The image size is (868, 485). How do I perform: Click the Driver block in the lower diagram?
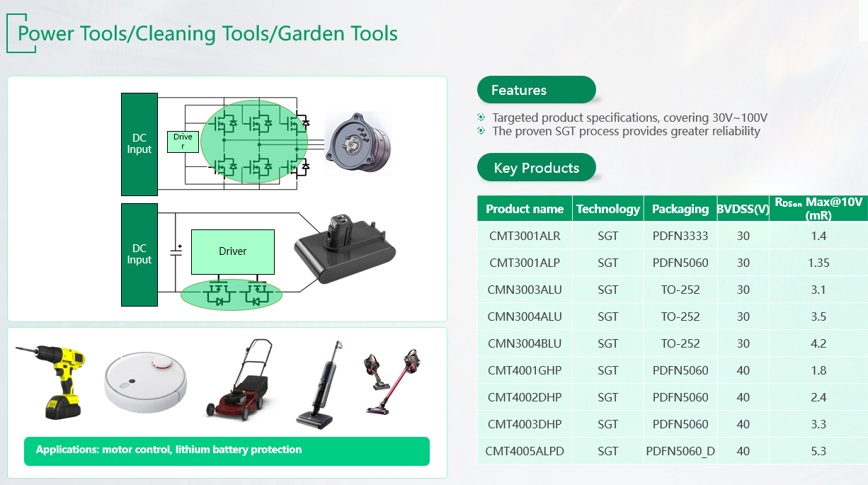232,251
